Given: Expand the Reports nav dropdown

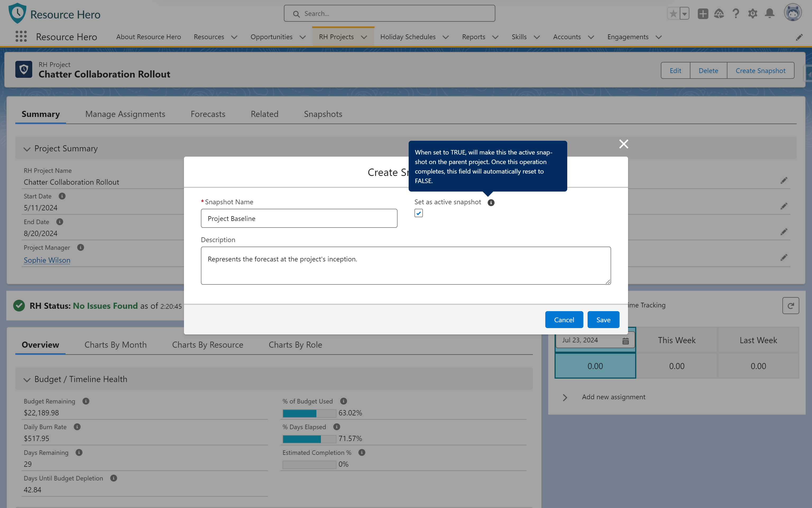Looking at the screenshot, I should [x=495, y=37].
